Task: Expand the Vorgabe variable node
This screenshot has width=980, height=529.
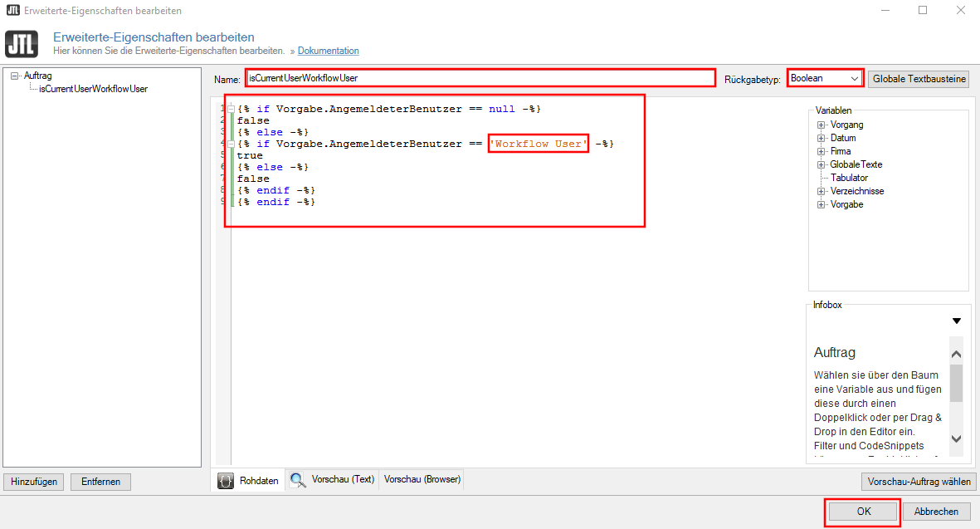Action: (822, 204)
